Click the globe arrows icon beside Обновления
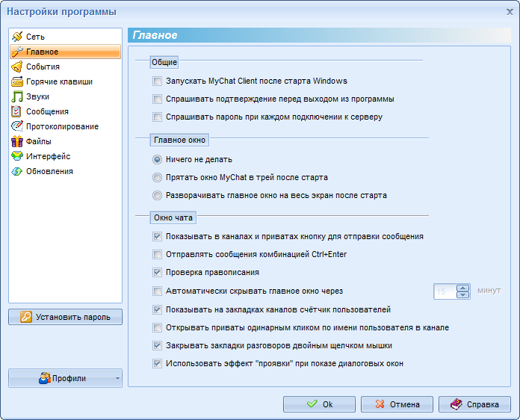The width and height of the screenshot is (520, 420). (x=17, y=171)
